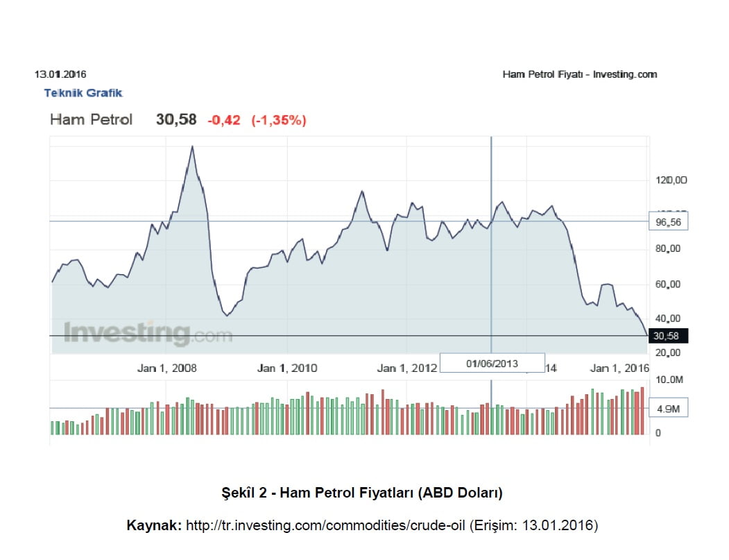Click the 4.9M volume label

tap(668, 409)
